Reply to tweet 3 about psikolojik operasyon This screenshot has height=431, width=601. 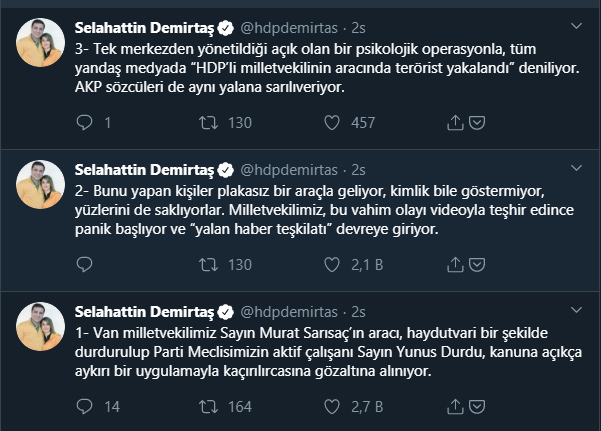coord(84,123)
